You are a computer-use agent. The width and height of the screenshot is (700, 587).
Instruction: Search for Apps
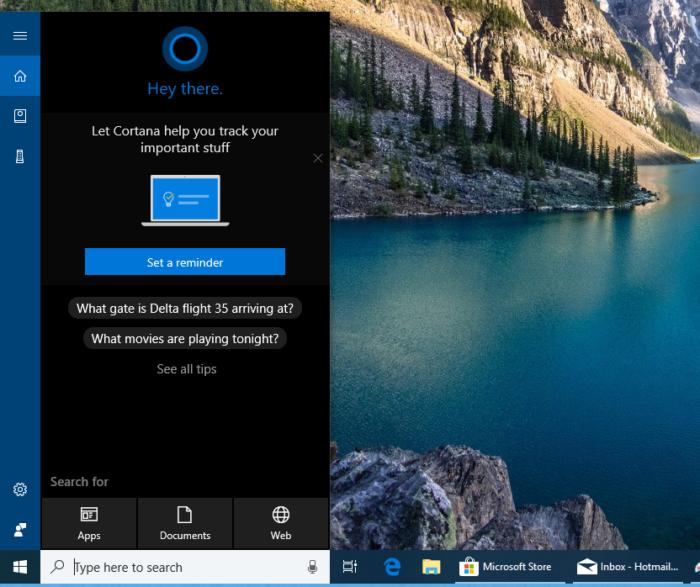coord(89,524)
